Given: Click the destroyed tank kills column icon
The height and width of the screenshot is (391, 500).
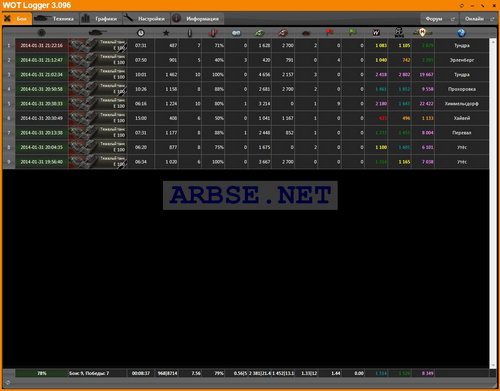Looking at the screenshot, I should tap(306, 33).
